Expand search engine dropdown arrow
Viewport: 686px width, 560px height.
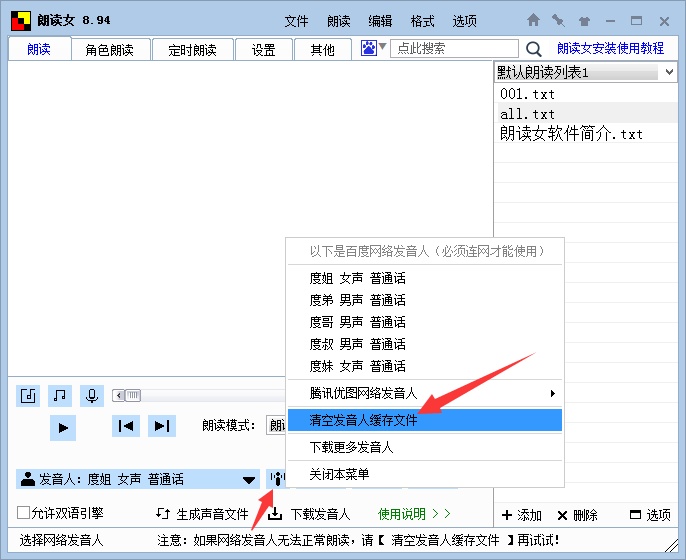pos(382,46)
